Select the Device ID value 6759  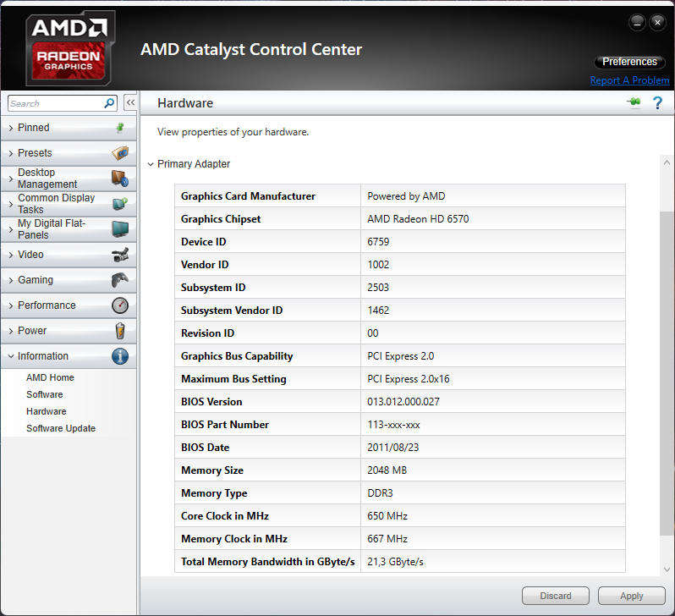378,242
